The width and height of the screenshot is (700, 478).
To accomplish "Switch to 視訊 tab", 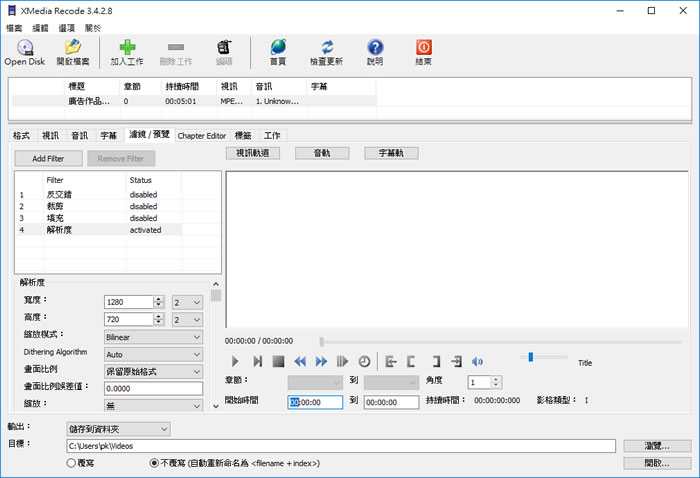I will [x=50, y=136].
